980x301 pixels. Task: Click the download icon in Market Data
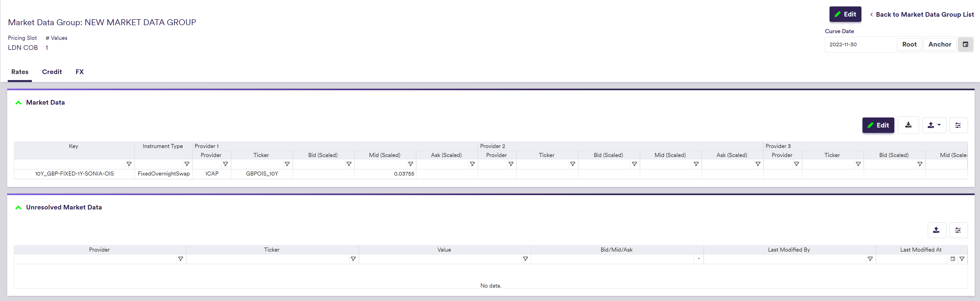(908, 125)
